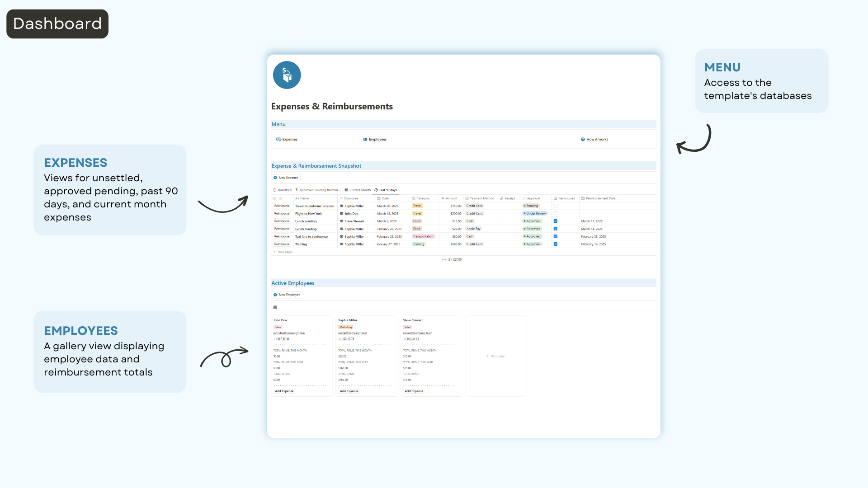
Task: Click the New Employee button
Action: [x=287, y=295]
